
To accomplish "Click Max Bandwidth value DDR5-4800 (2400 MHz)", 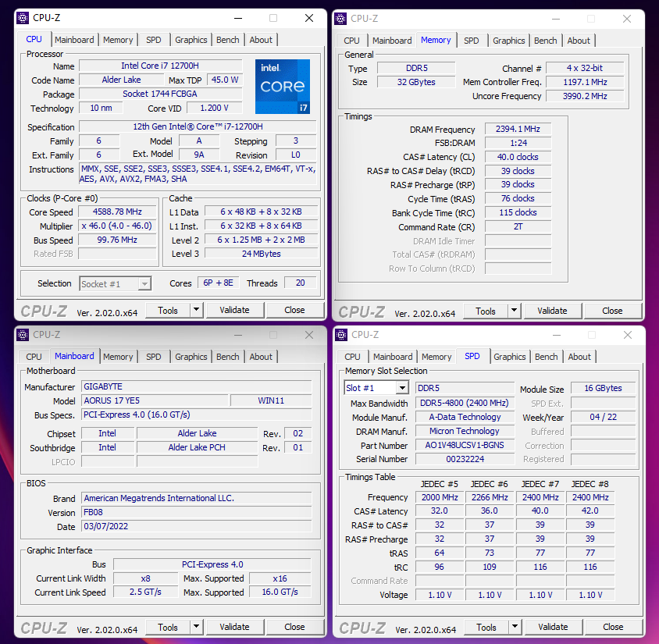I will click(465, 403).
